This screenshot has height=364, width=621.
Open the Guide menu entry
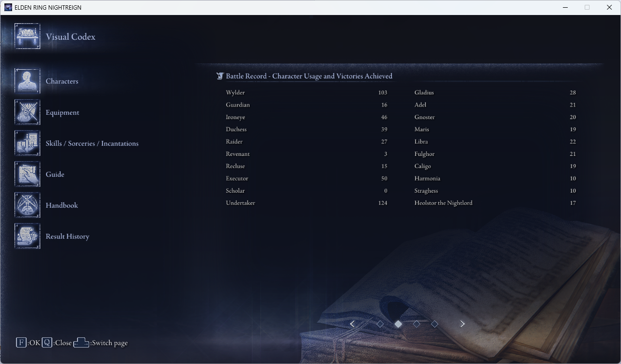[55, 174]
